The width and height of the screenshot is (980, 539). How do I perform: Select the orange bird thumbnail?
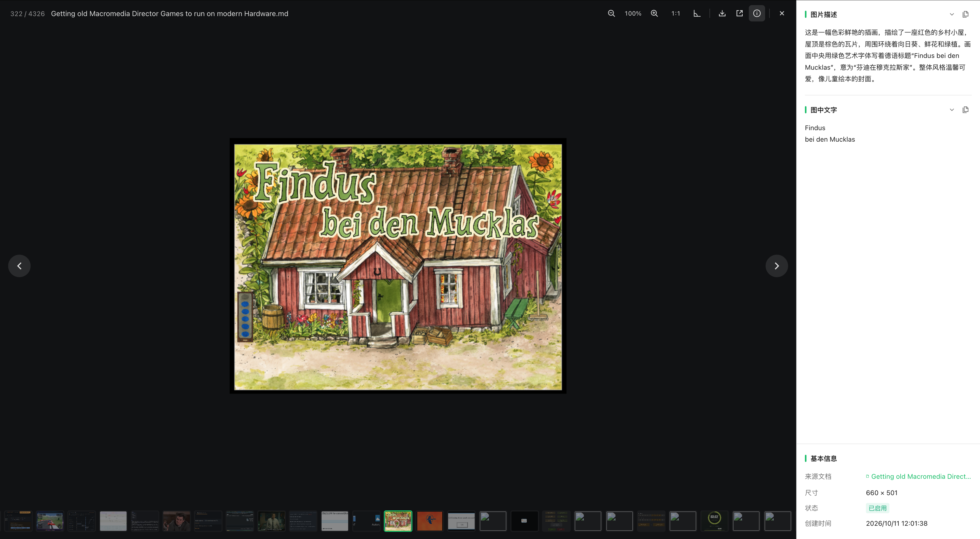coord(430,521)
